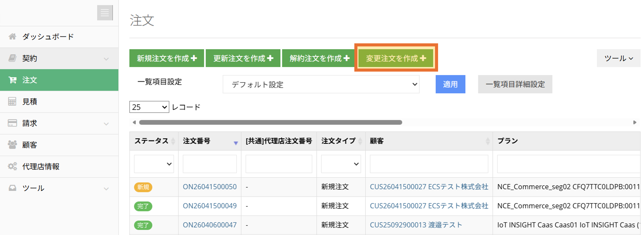Image resolution: width=644 pixels, height=235 pixels.
Task: Sort by 注文タイプ column arrows
Action: 360,141
